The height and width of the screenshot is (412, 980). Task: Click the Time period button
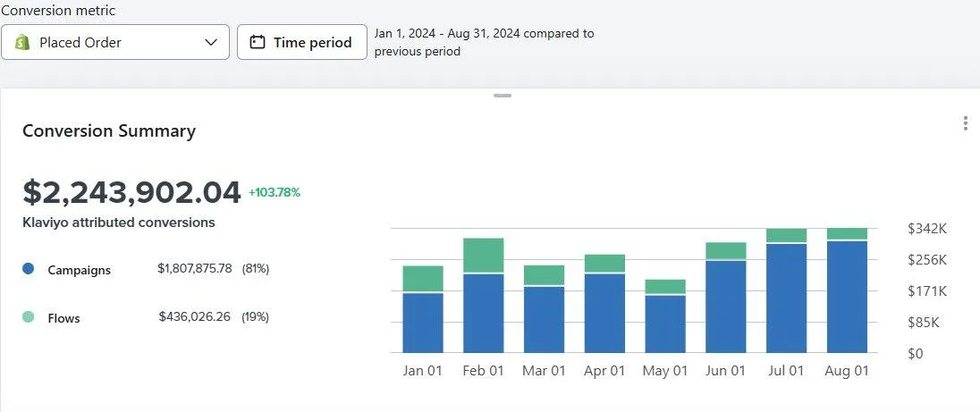tap(302, 42)
